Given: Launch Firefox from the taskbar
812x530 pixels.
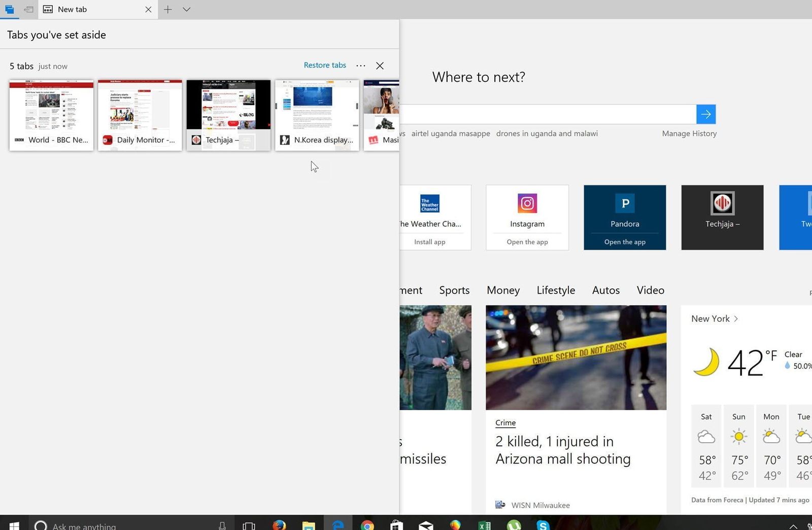Looking at the screenshot, I should 279,525.
